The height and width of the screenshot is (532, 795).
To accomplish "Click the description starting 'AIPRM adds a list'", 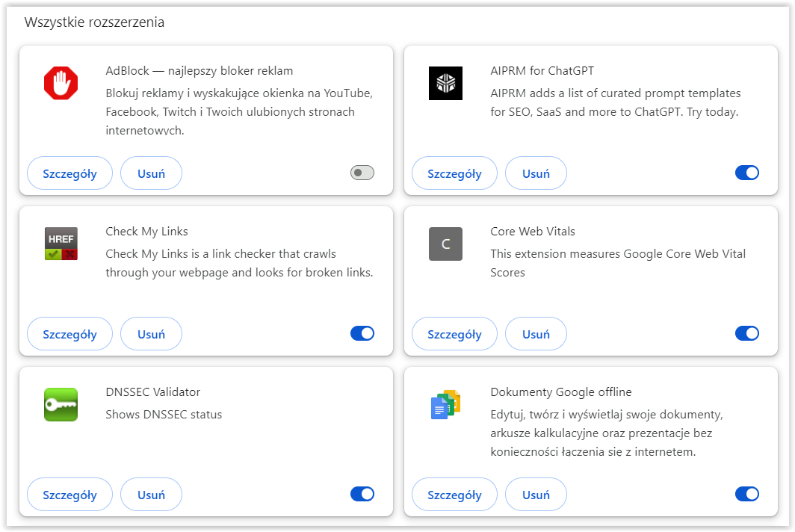I will (x=616, y=102).
